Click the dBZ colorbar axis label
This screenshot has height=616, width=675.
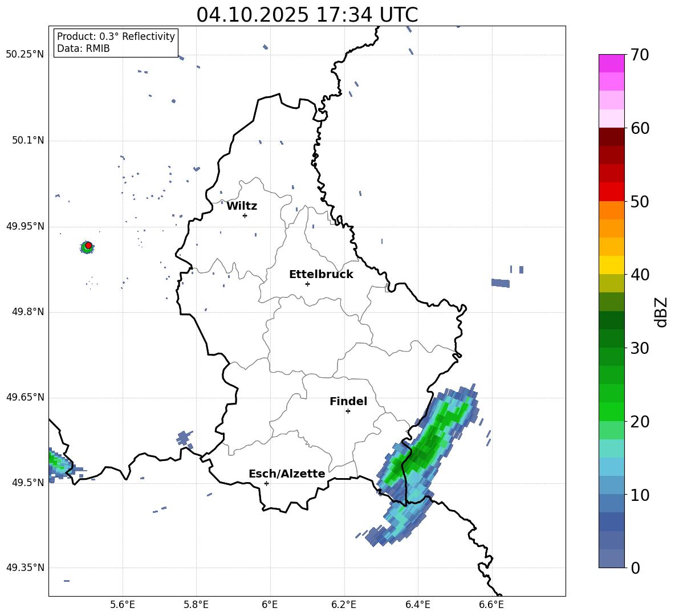tap(661, 312)
